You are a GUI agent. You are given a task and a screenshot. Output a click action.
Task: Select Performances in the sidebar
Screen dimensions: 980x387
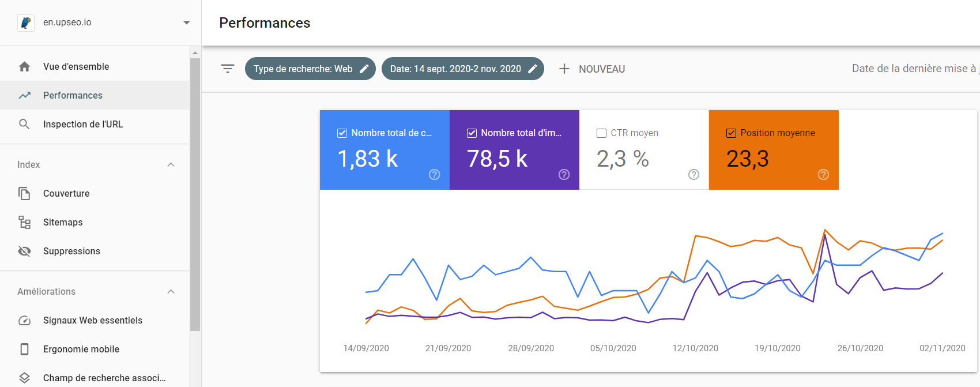pyautogui.click(x=95, y=95)
